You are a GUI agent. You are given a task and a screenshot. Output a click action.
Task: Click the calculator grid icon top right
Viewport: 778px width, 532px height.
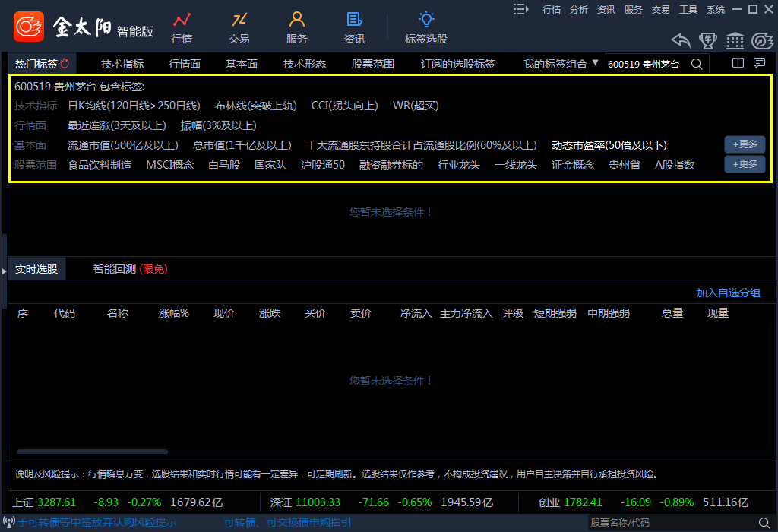click(735, 41)
